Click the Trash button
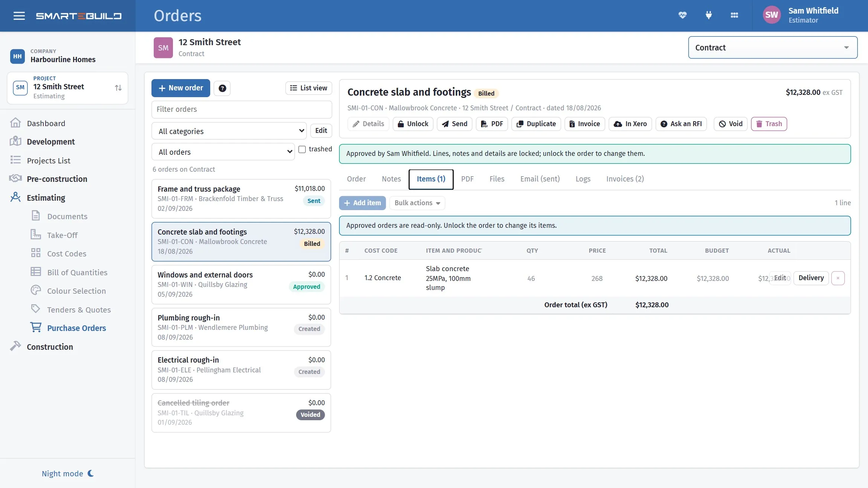 [769, 124]
